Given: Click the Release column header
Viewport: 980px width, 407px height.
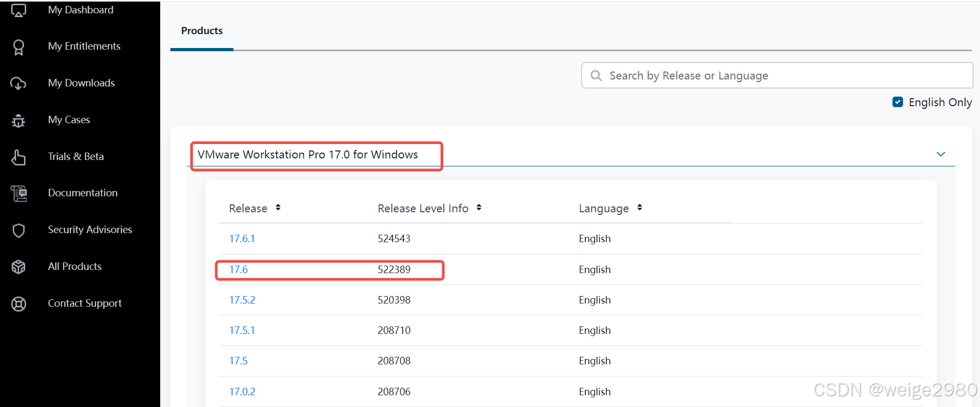Looking at the screenshot, I should pos(248,209).
